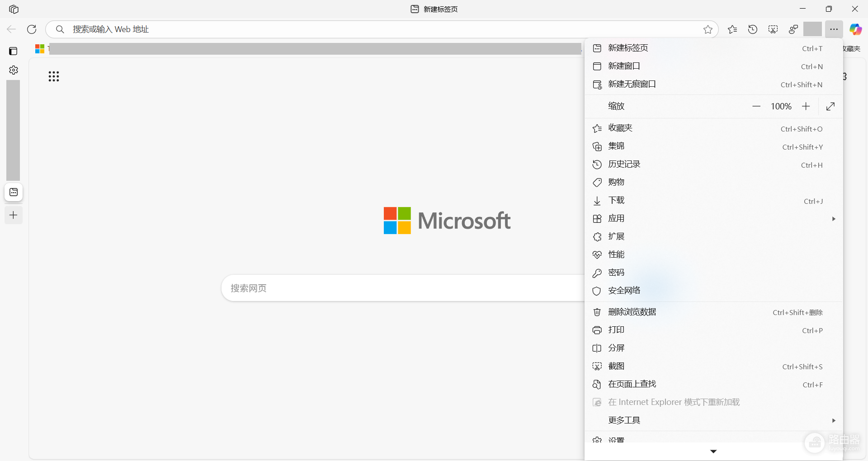The image size is (868, 461).
Task: Toggle the tab actions icon in the sidebar
Action: click(x=13, y=51)
